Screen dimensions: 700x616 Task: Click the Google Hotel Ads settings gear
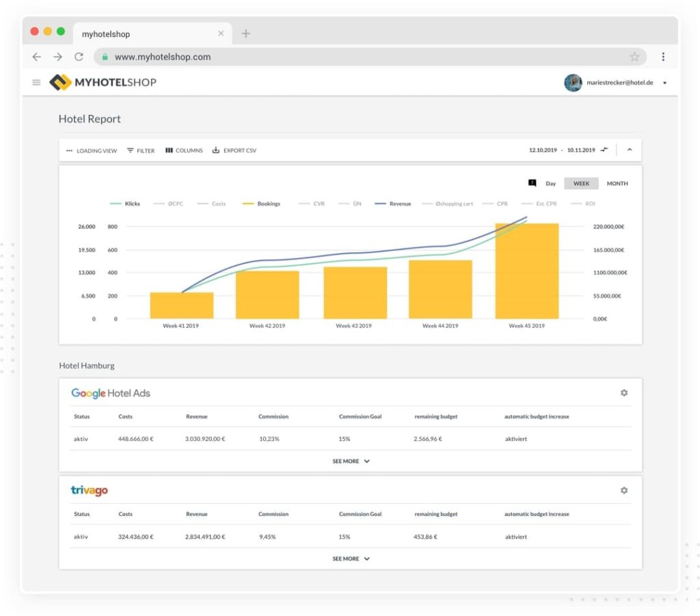(x=623, y=393)
